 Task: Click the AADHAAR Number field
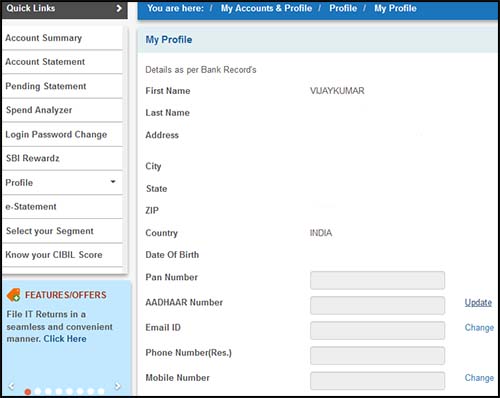(377, 305)
